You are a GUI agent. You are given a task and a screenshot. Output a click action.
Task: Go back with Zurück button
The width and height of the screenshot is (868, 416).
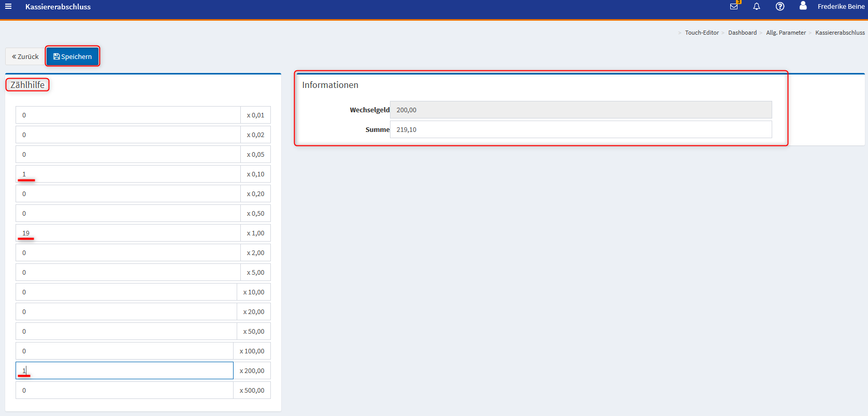click(x=25, y=56)
